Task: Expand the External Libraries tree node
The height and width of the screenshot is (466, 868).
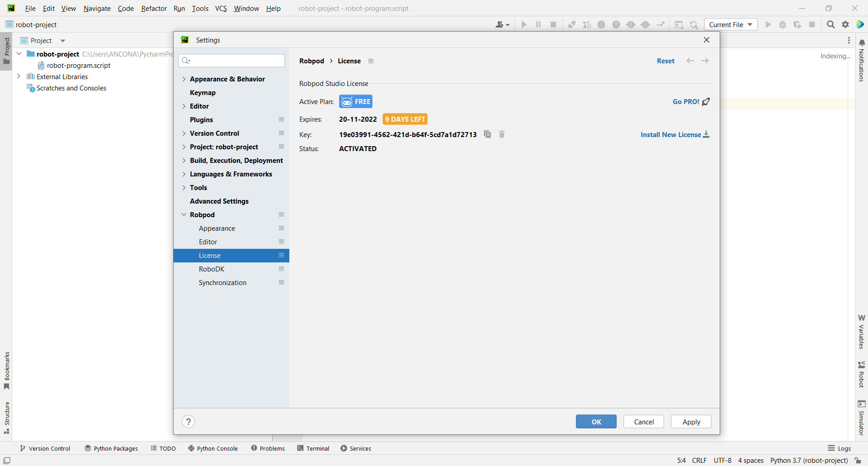Action: coord(19,76)
